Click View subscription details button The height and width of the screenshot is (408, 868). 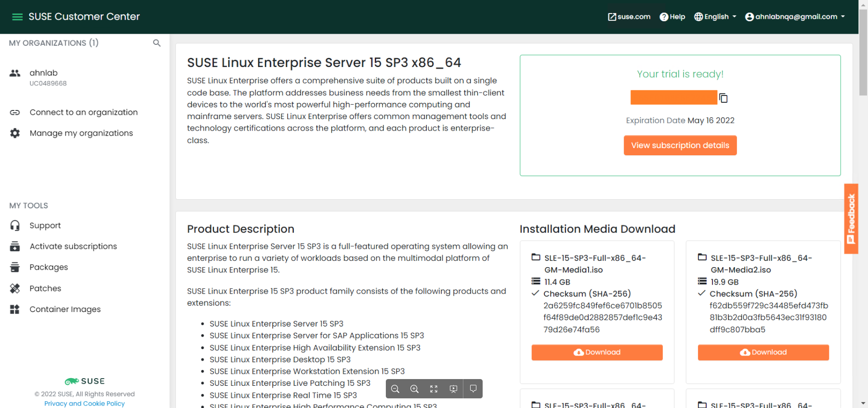pos(680,145)
